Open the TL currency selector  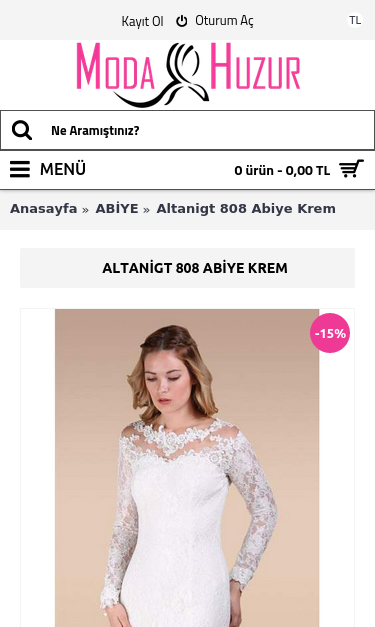click(x=355, y=20)
